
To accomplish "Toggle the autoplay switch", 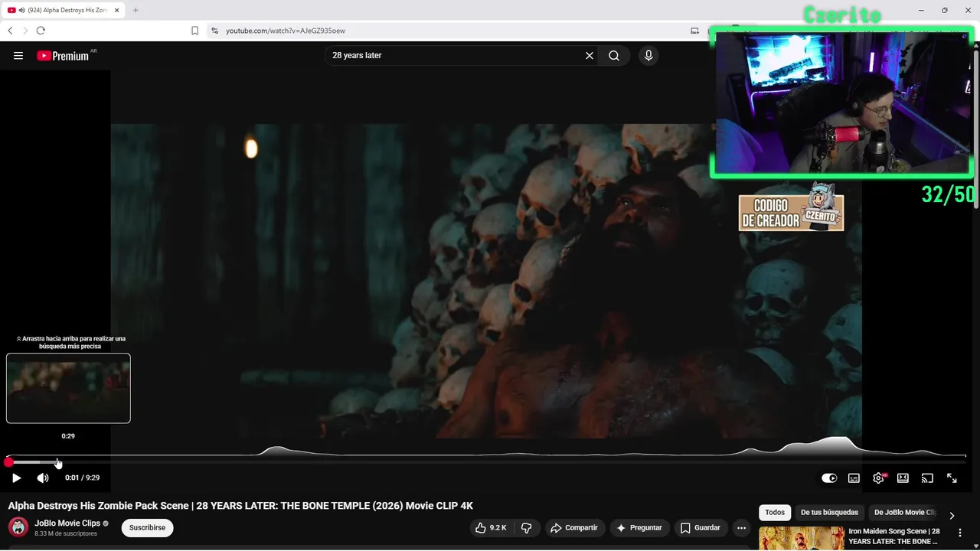I will [x=829, y=478].
